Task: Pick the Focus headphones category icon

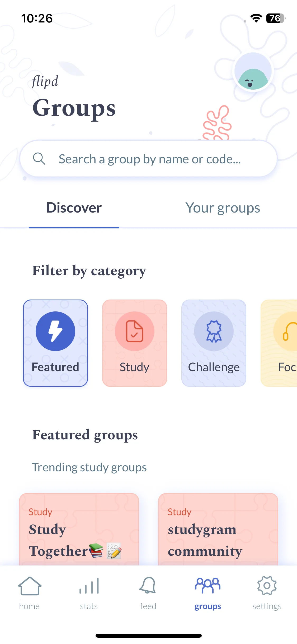Action: coord(285,331)
